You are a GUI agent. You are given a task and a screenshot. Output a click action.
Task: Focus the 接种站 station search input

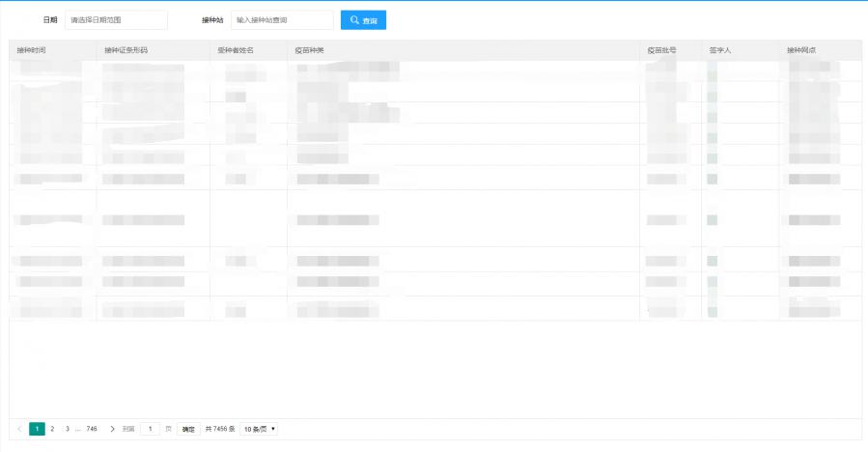click(x=282, y=20)
